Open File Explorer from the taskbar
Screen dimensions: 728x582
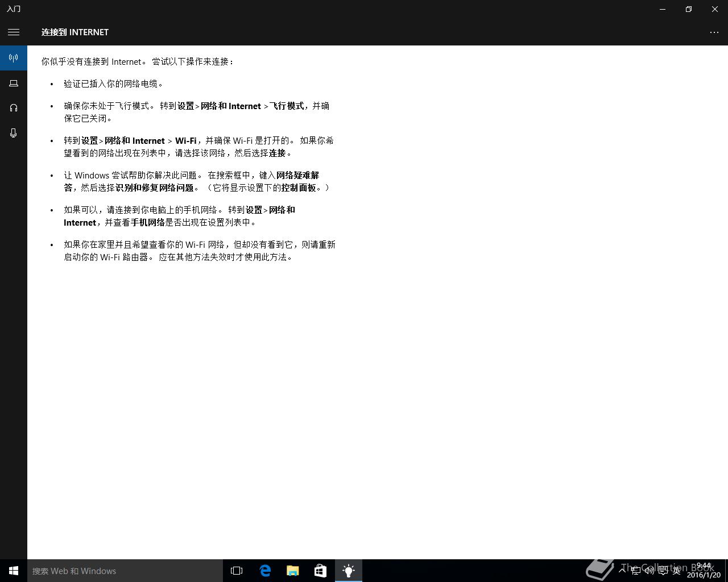tap(292, 571)
